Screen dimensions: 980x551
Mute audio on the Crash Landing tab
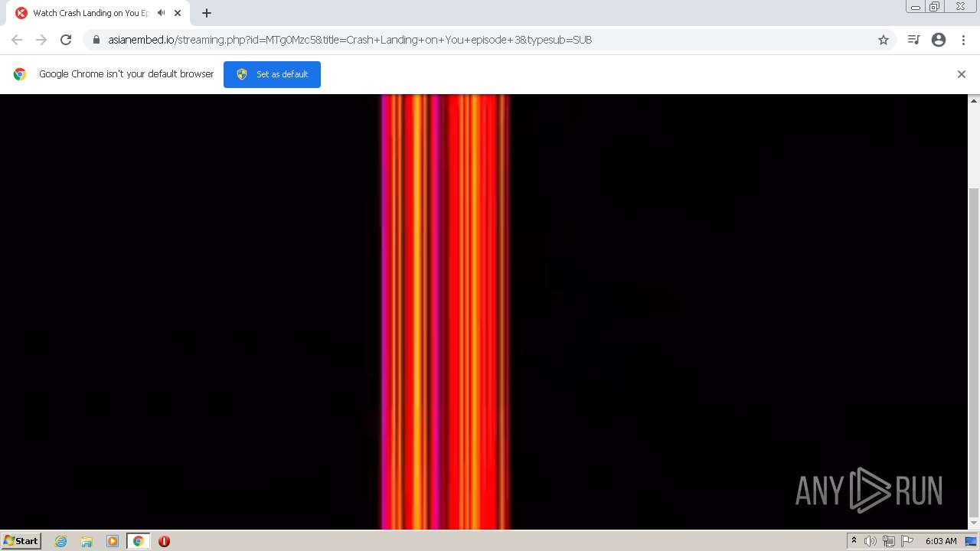pyautogui.click(x=161, y=13)
